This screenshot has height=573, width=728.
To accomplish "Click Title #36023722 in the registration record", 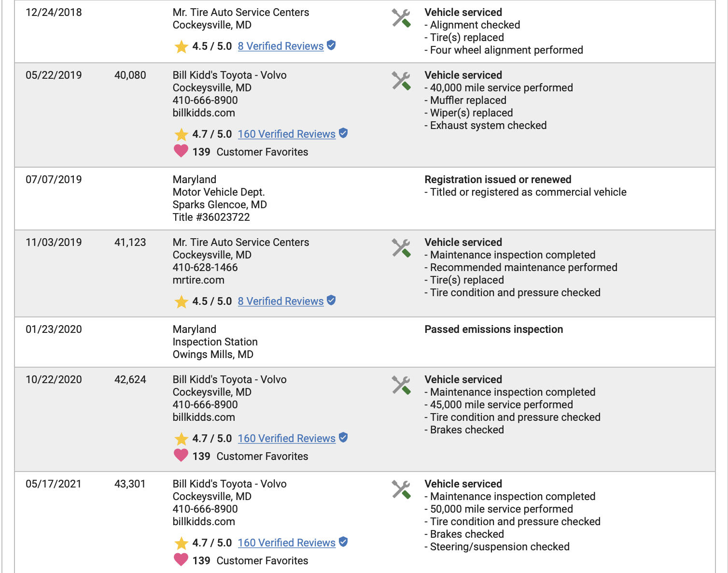I will point(211,217).
